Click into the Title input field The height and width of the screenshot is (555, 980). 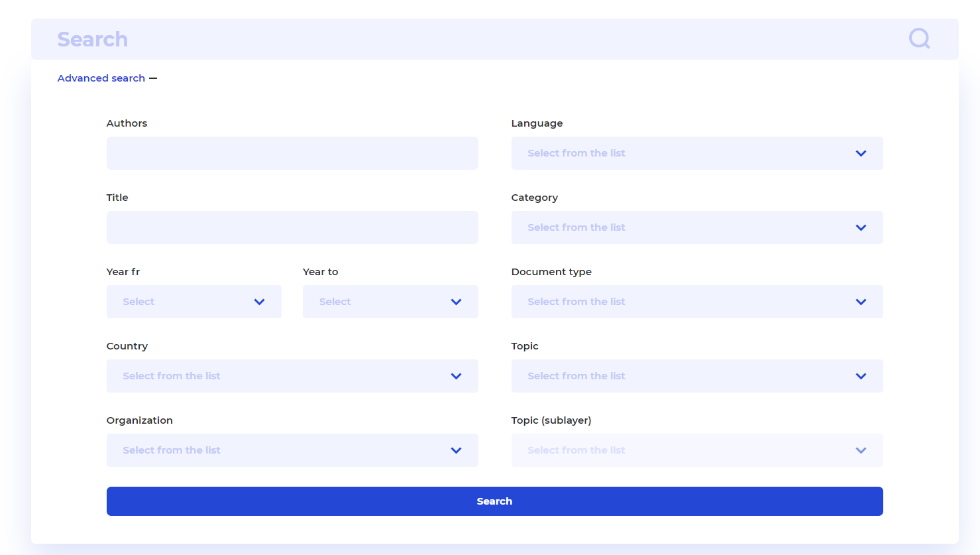coord(292,227)
